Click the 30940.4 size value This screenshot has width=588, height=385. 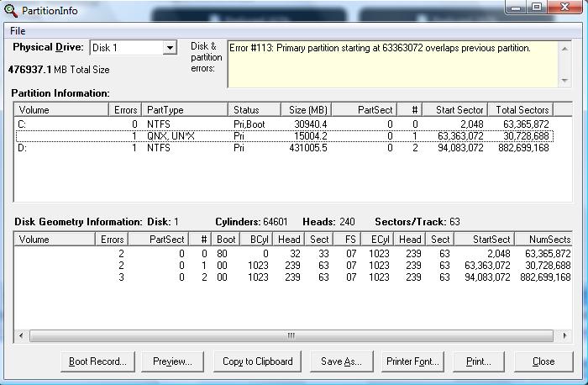click(311, 124)
